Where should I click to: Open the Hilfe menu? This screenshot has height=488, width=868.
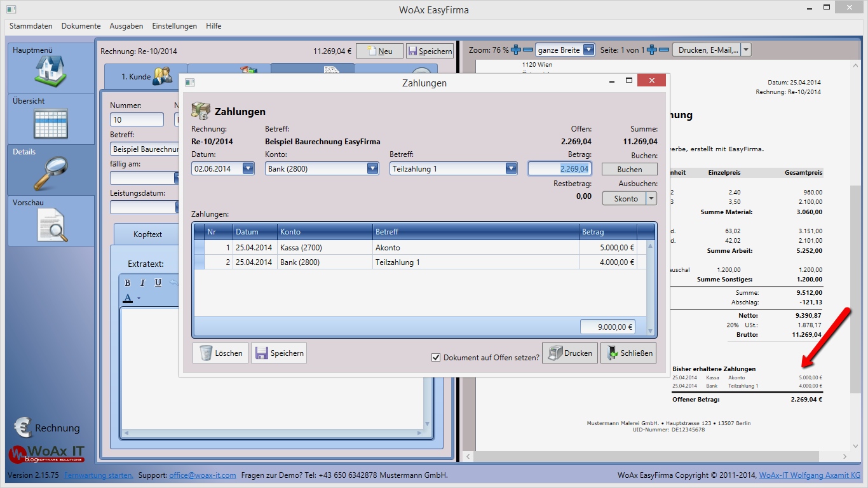[214, 26]
